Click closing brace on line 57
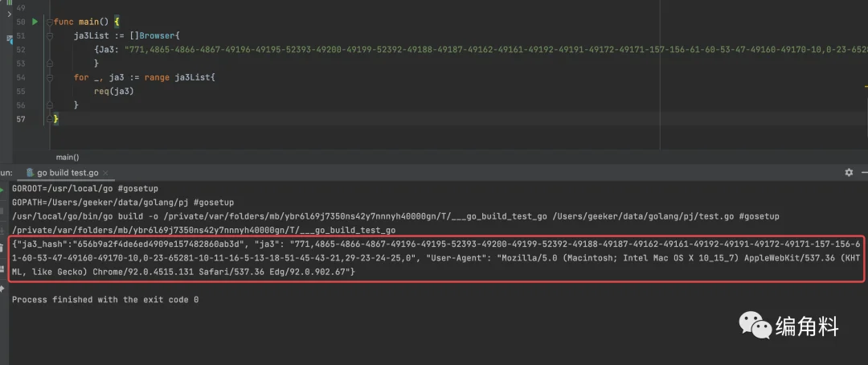The width and height of the screenshot is (868, 365). pyautogui.click(x=56, y=118)
